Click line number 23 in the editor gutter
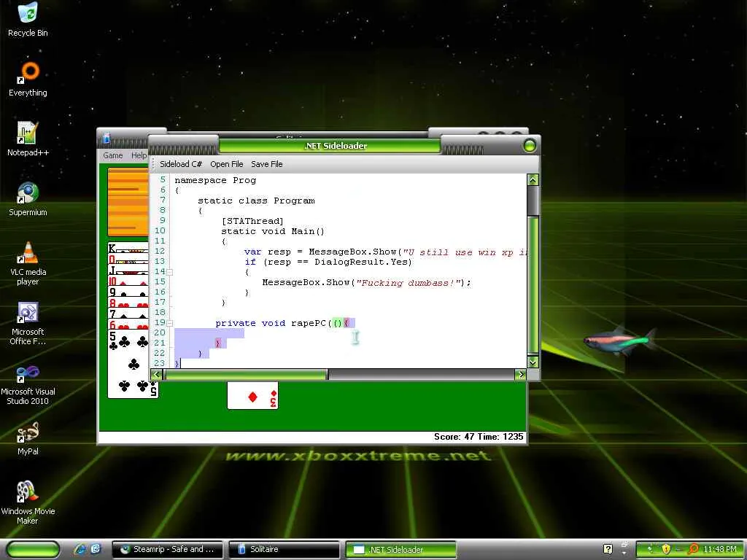Image resolution: width=747 pixels, height=560 pixels. pos(159,363)
